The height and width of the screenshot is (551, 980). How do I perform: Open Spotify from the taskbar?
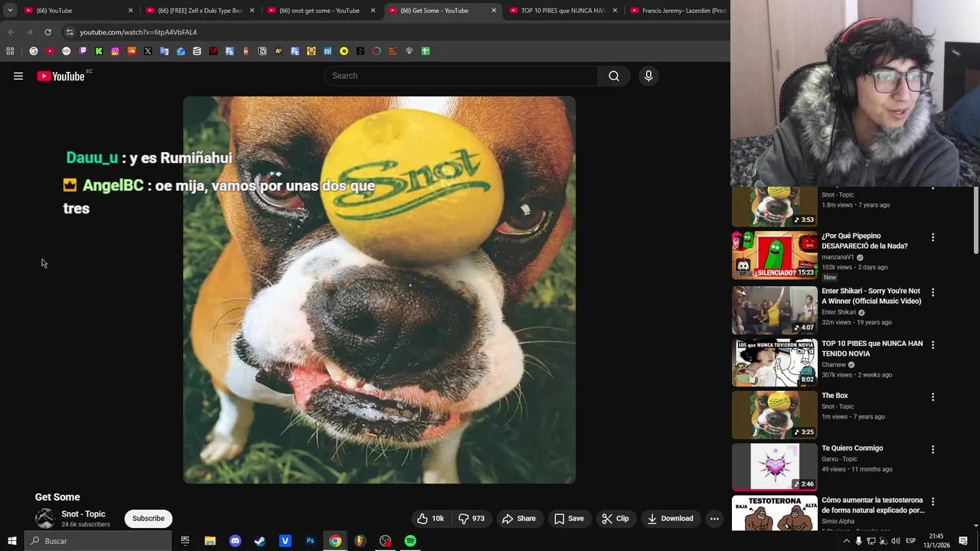(410, 541)
